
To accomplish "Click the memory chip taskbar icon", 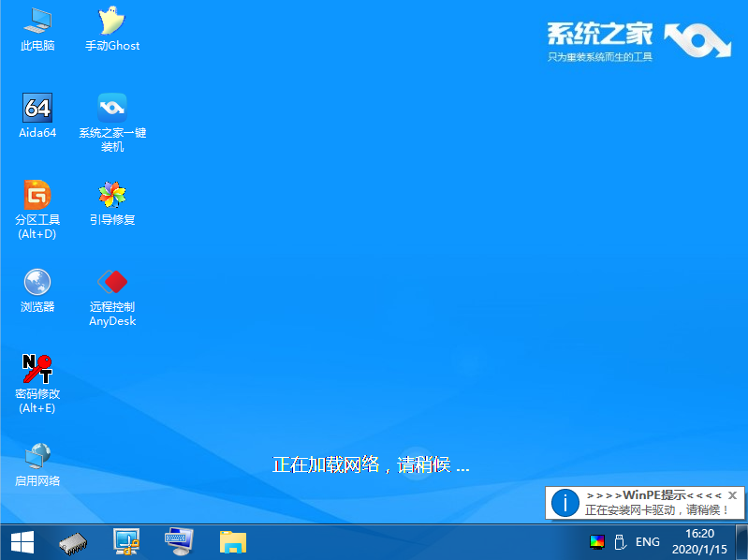I will click(73, 543).
